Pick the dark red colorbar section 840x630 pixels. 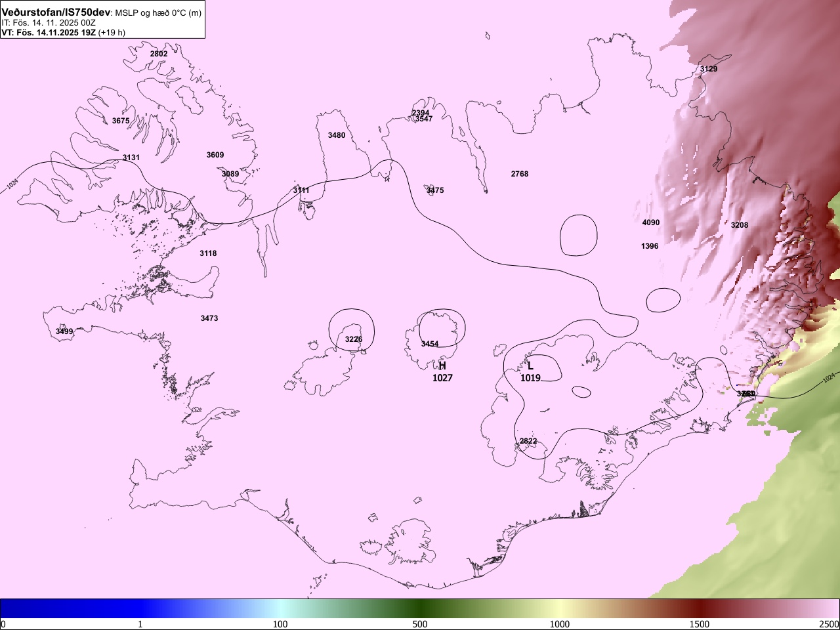click(x=700, y=608)
